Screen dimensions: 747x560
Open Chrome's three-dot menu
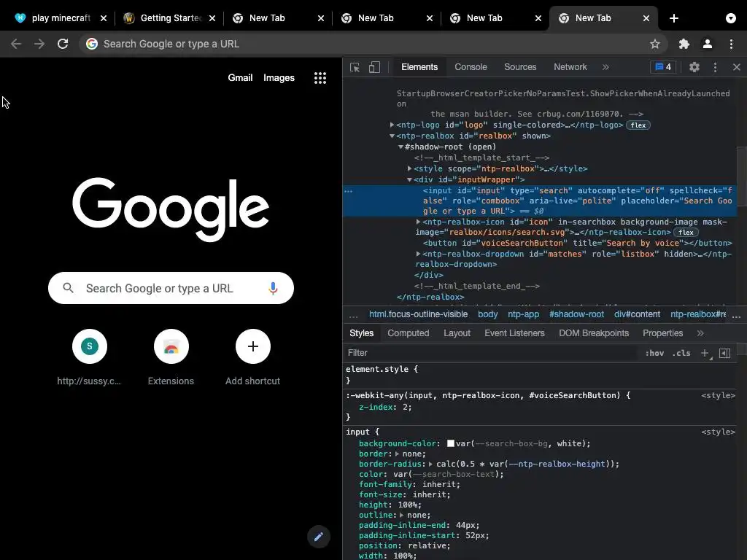(x=731, y=44)
